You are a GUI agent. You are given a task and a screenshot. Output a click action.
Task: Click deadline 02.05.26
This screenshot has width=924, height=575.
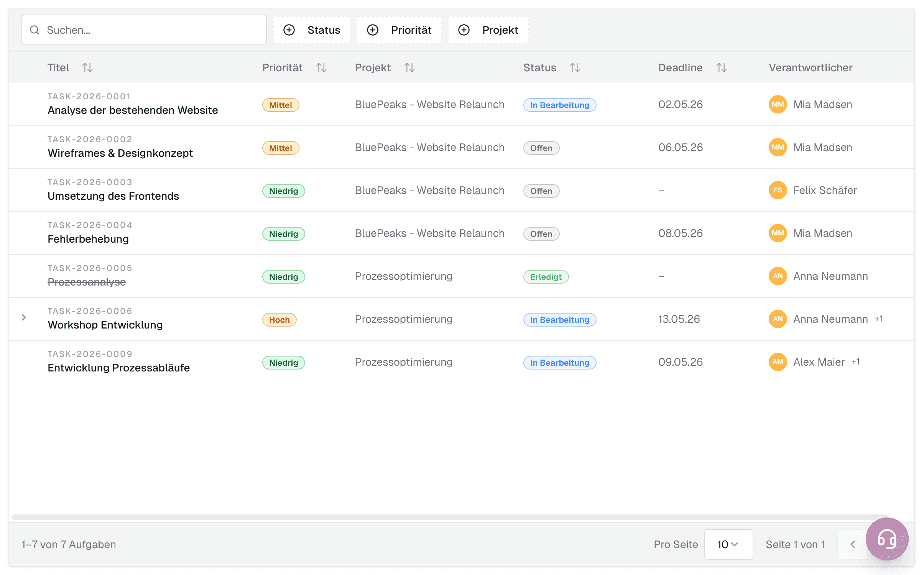click(x=681, y=105)
